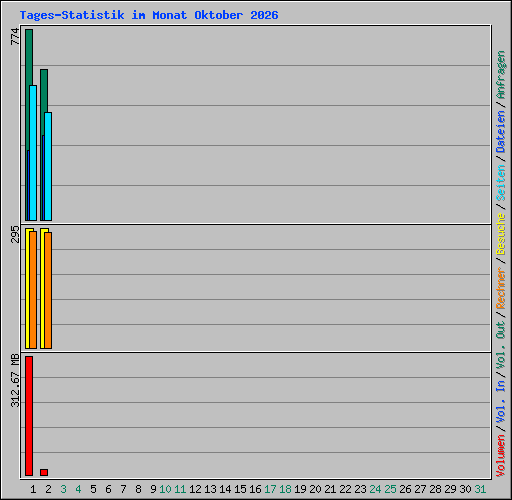Click day 1 on the x-axis
Screen dimensions: 512x500
[33, 489]
